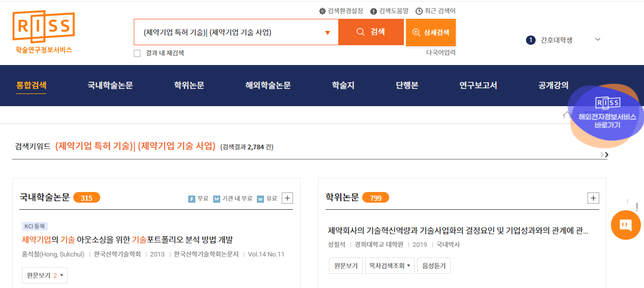Image resolution: width=644 pixels, height=288 pixels.
Task: Expand 국내학술논문 section plus button
Action: [x=287, y=198]
